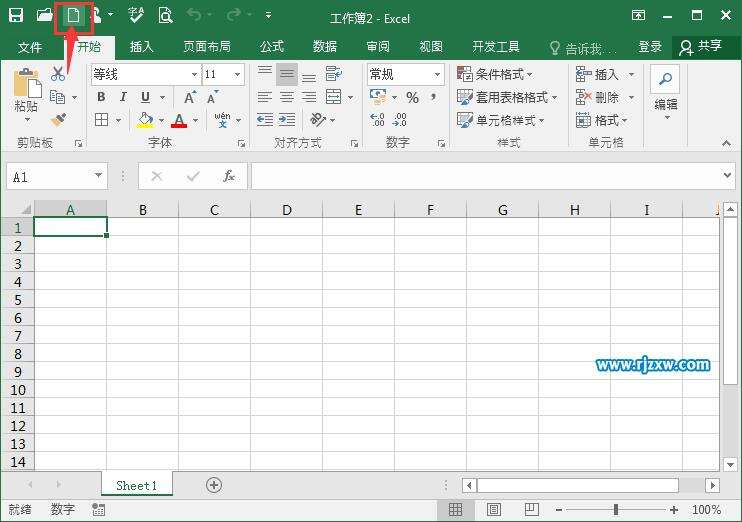Screen dimensions: 742x522
Task: Toggle top vertical alignment
Action: (265, 73)
